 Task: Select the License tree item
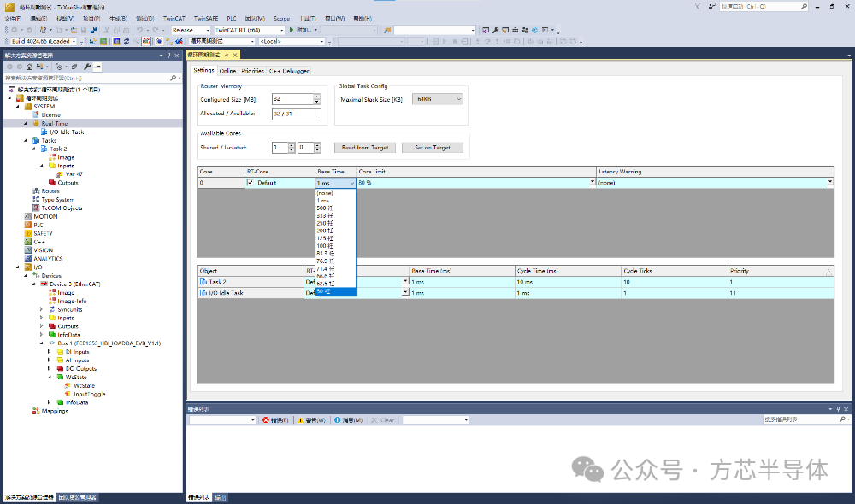click(50, 115)
